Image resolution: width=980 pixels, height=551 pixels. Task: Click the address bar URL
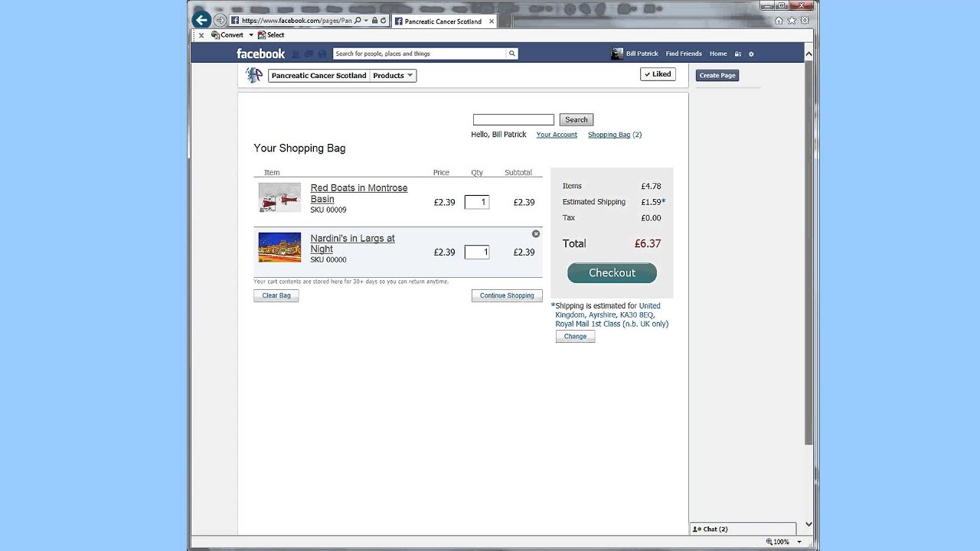tap(296, 21)
